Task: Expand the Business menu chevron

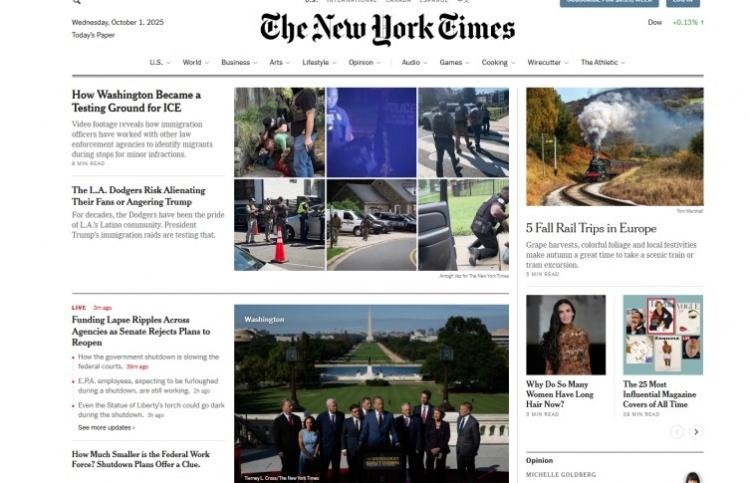Action: tap(255, 63)
